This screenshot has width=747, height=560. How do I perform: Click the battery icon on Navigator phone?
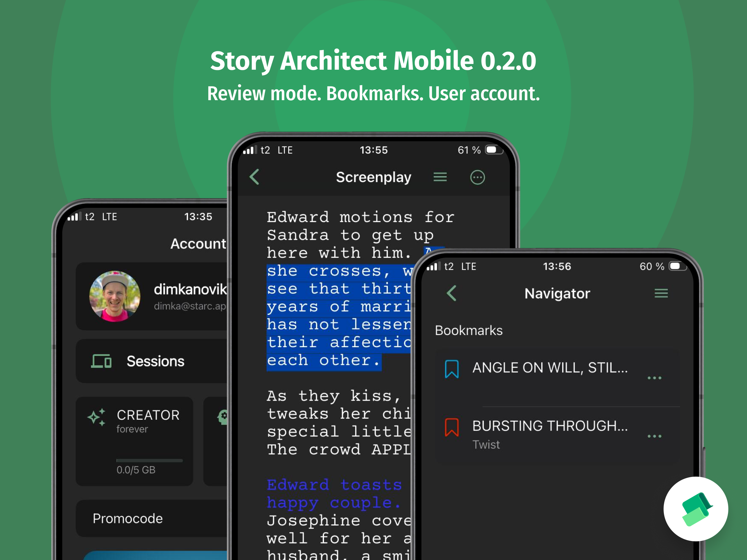pos(678,266)
